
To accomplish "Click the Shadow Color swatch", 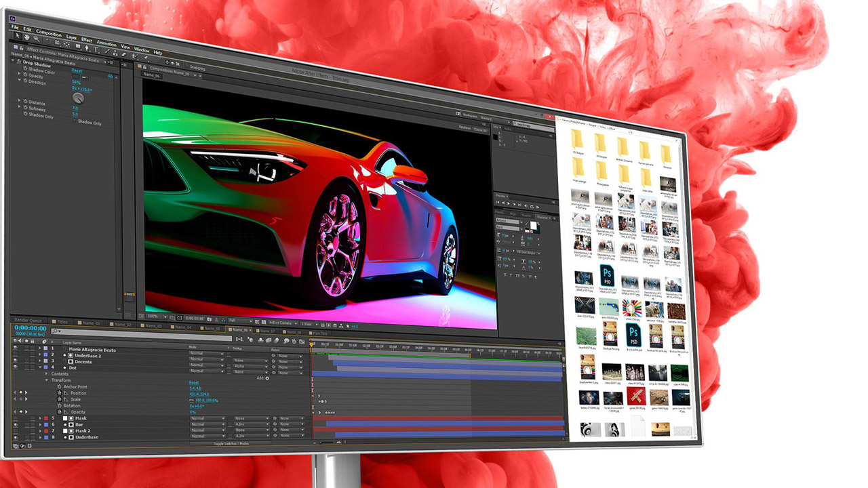I will tap(75, 77).
